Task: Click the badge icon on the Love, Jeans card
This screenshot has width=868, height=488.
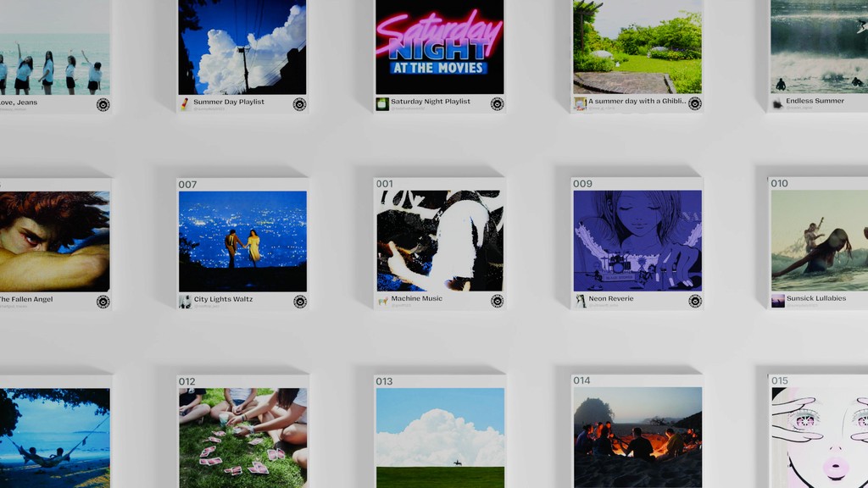Action: pos(103,104)
